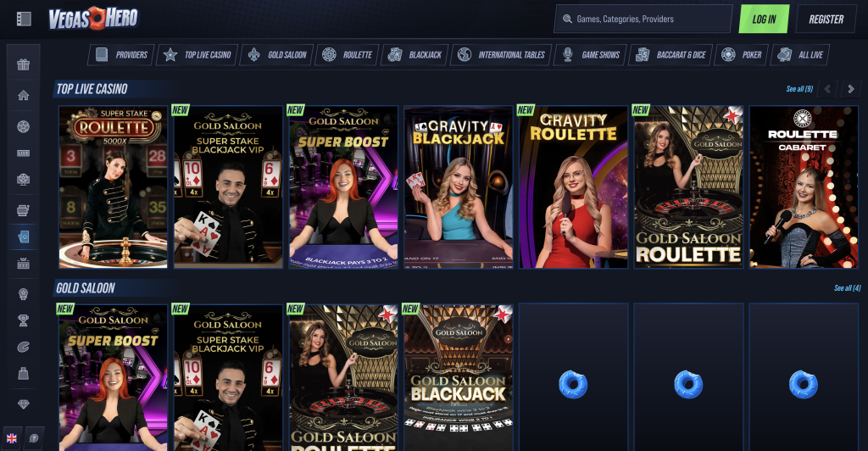Switch to the Poker category
The height and width of the screenshot is (451, 868).
(741, 55)
